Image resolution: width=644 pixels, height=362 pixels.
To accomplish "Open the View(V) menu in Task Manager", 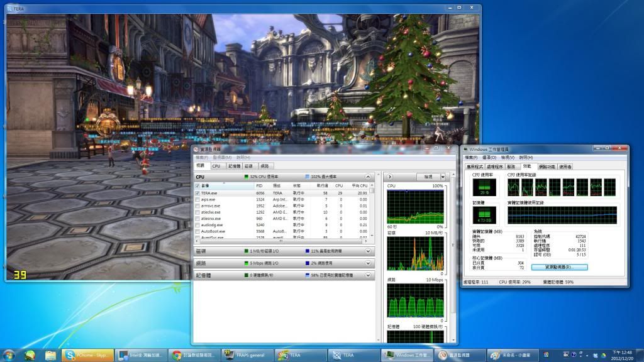I will [508, 158].
